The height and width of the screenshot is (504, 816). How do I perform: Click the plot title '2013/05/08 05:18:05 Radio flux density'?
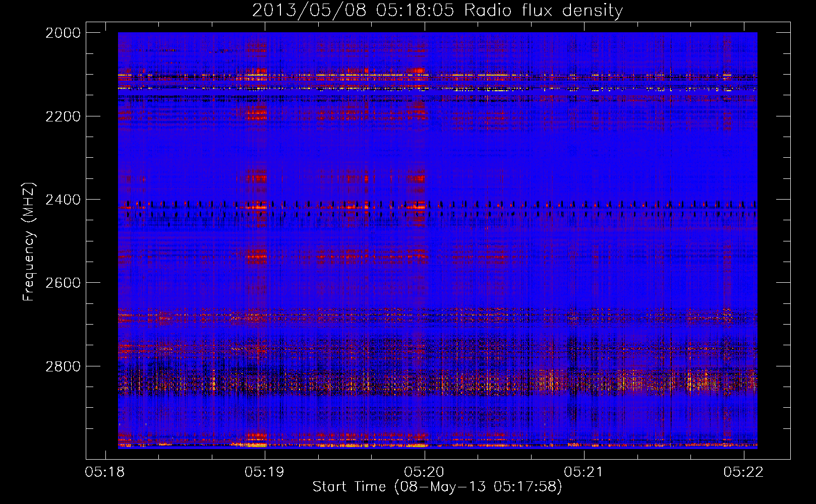(x=437, y=11)
